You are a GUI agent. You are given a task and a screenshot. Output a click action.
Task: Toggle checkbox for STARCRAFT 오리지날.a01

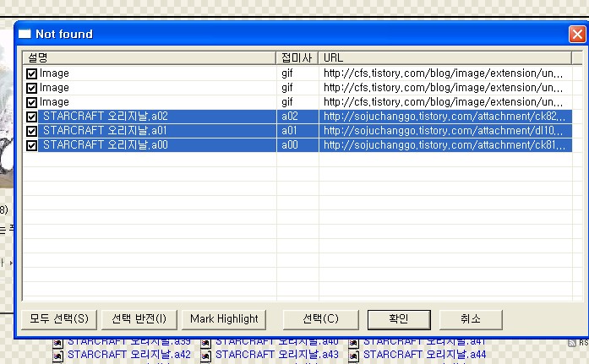(x=31, y=131)
